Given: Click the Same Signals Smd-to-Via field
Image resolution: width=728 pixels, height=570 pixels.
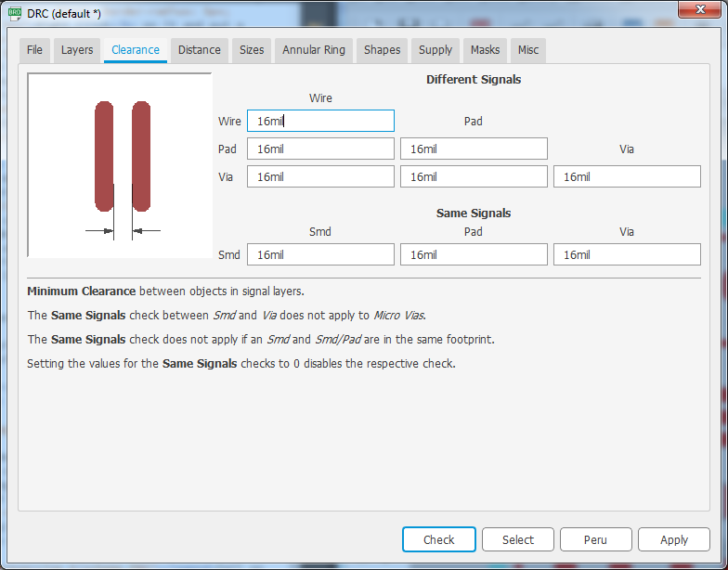Looking at the screenshot, I should point(628,254).
